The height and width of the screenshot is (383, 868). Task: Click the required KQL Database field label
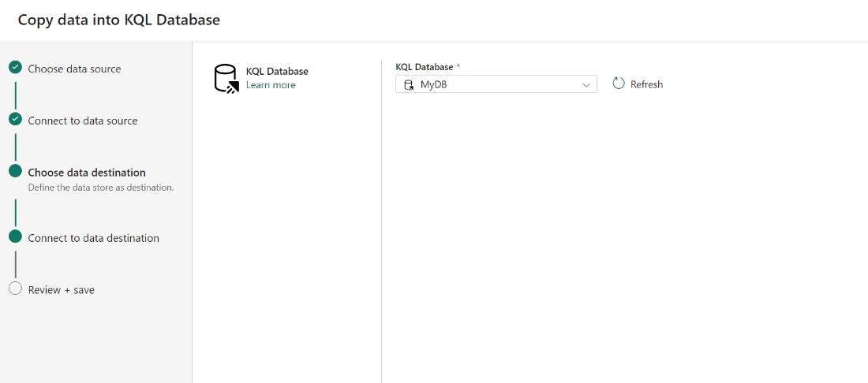425,67
